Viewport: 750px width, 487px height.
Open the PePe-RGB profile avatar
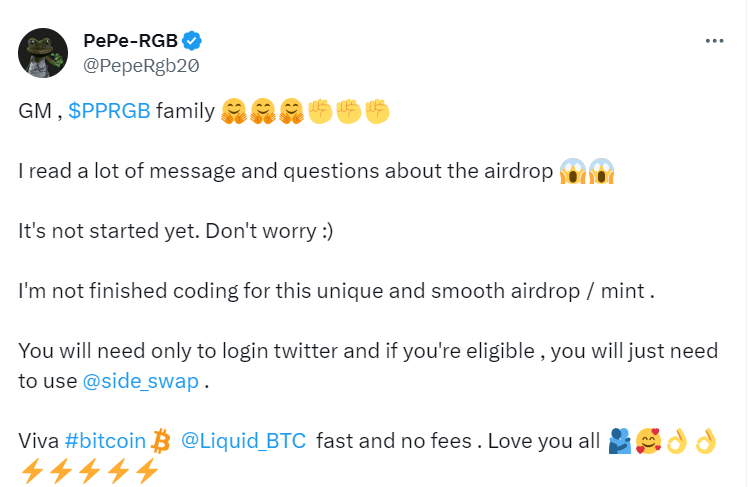43,53
